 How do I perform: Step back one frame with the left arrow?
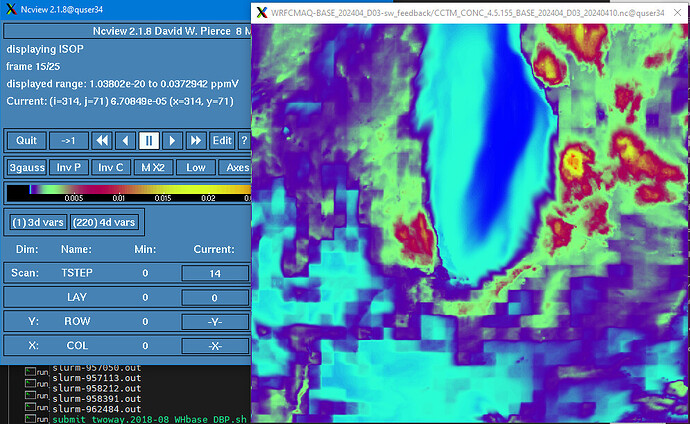click(125, 141)
